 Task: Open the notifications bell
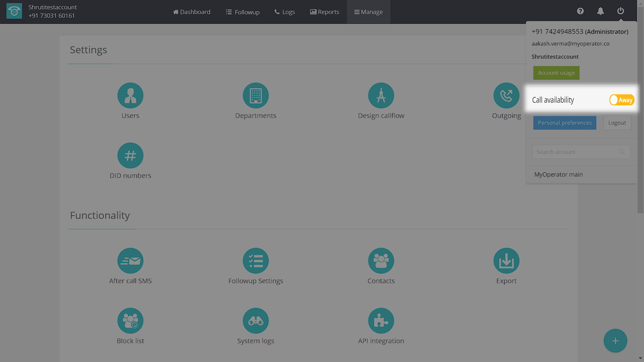point(600,11)
